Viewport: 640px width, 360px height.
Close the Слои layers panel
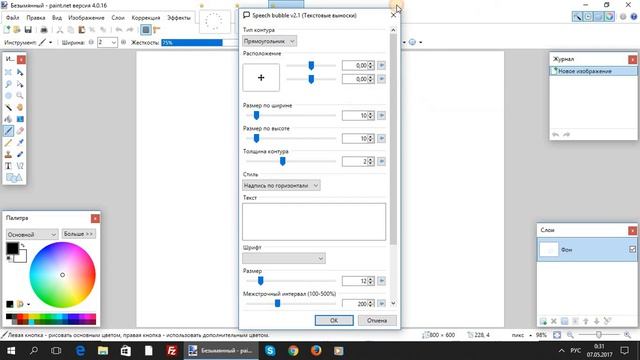(x=633, y=231)
